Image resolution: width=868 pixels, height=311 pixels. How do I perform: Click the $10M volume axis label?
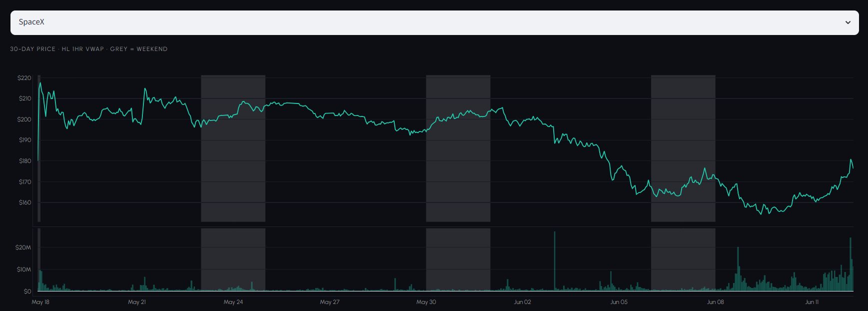click(x=23, y=269)
